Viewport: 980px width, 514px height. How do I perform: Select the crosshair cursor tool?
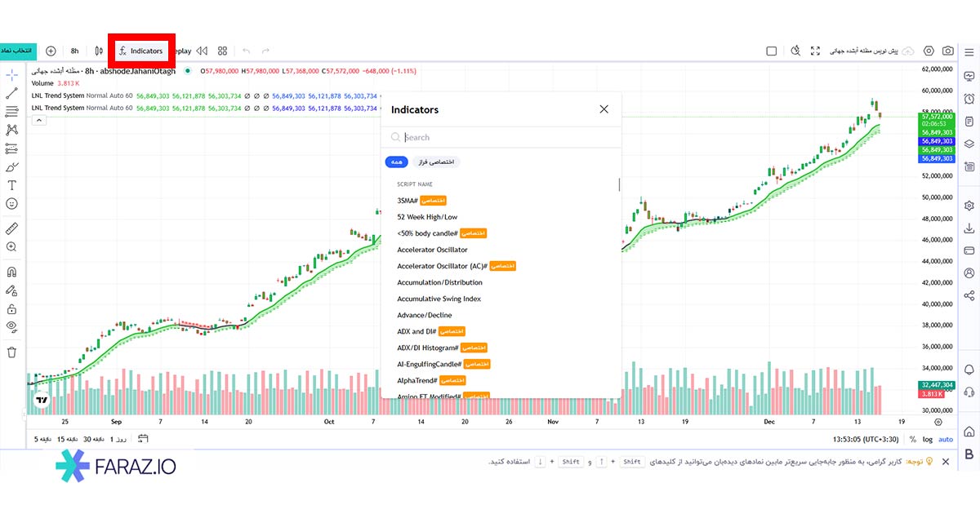click(11, 75)
